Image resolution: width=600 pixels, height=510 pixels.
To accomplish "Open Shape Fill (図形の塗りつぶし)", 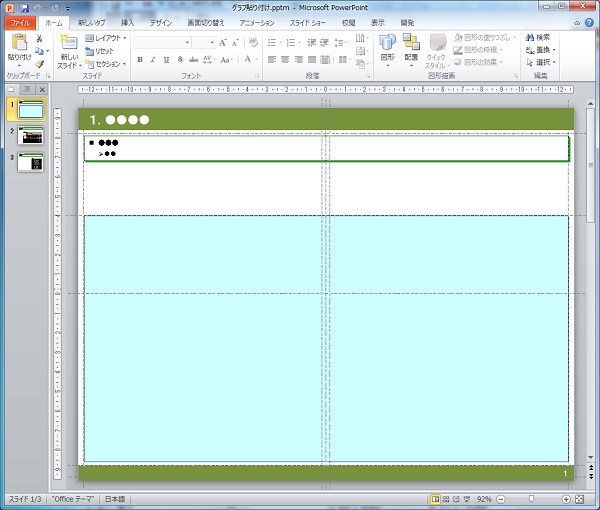I will pyautogui.click(x=485, y=37).
